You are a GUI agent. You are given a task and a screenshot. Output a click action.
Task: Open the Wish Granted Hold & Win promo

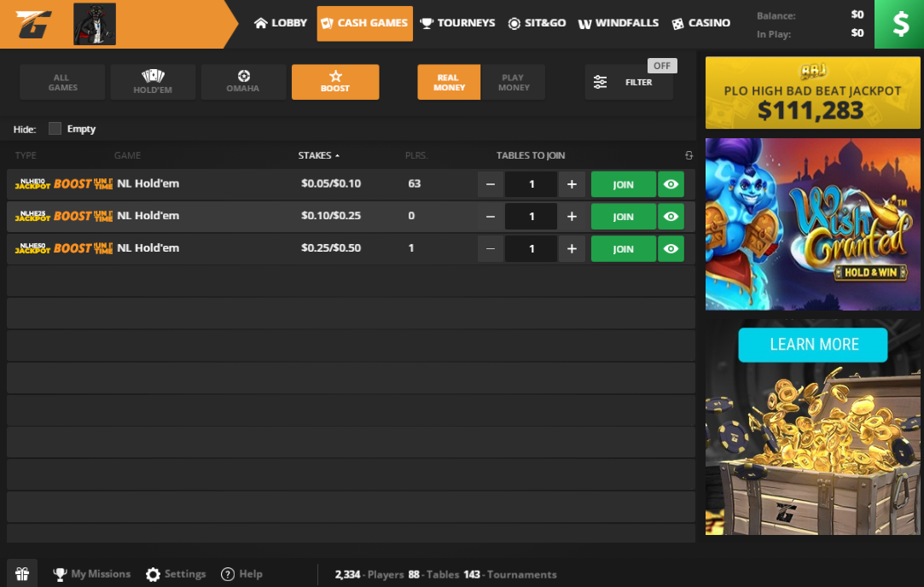pyautogui.click(x=812, y=224)
